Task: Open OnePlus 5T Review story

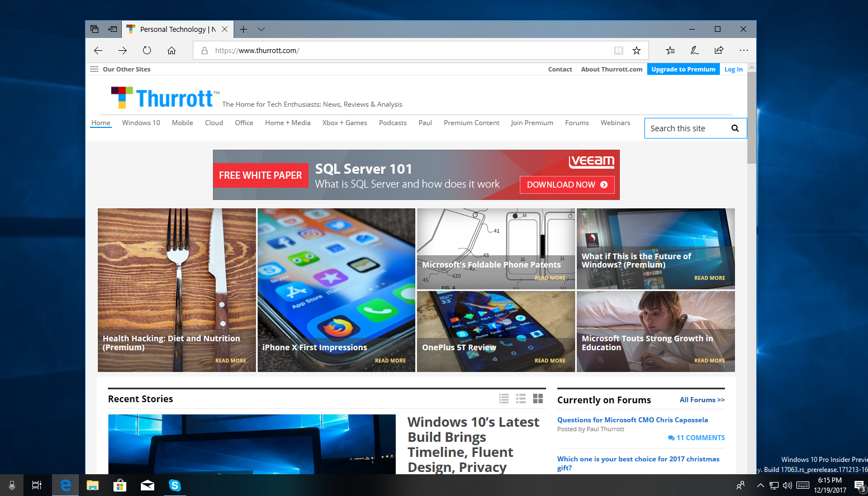Action: coord(496,331)
